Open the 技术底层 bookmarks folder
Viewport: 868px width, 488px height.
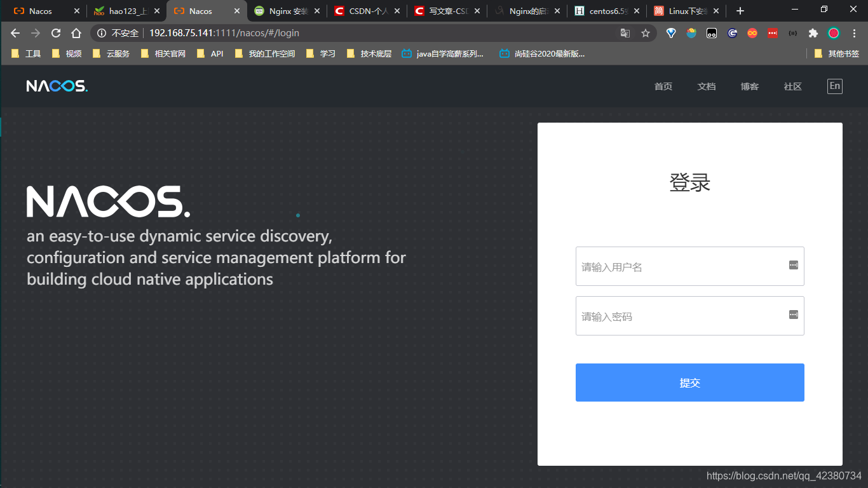369,54
